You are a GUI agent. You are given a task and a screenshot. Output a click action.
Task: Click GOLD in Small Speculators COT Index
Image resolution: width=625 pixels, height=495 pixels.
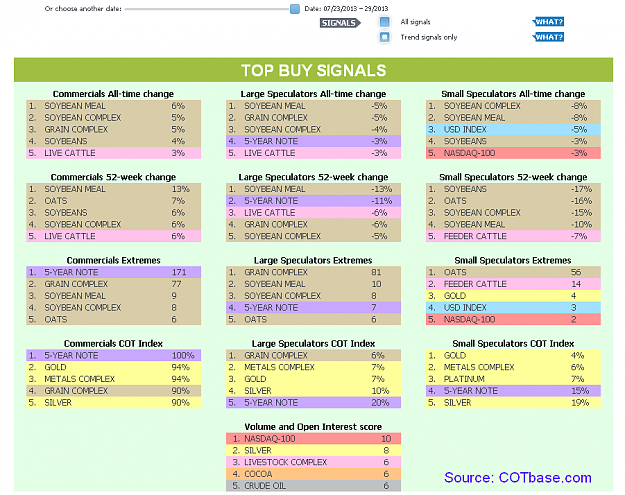[x=513, y=356]
